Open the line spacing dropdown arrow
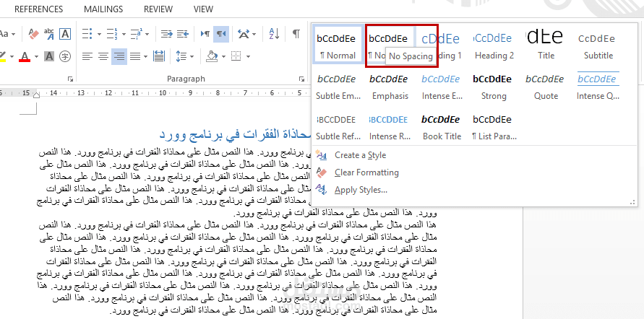 point(193,56)
